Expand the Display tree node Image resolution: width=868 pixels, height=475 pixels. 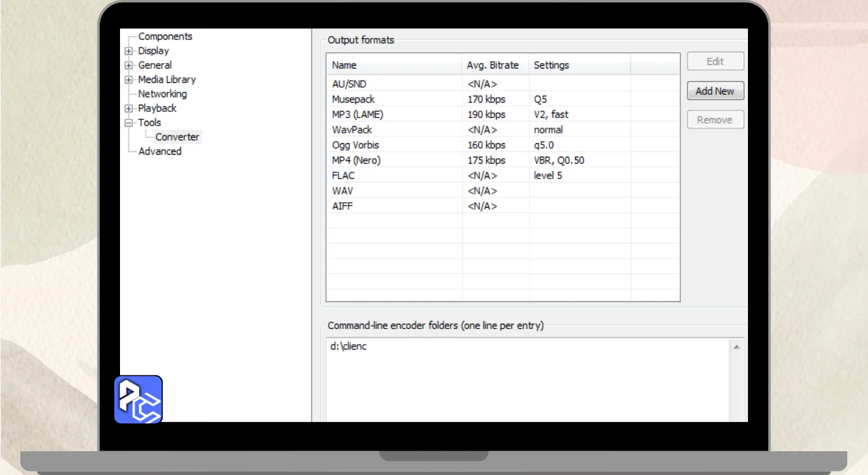(129, 51)
